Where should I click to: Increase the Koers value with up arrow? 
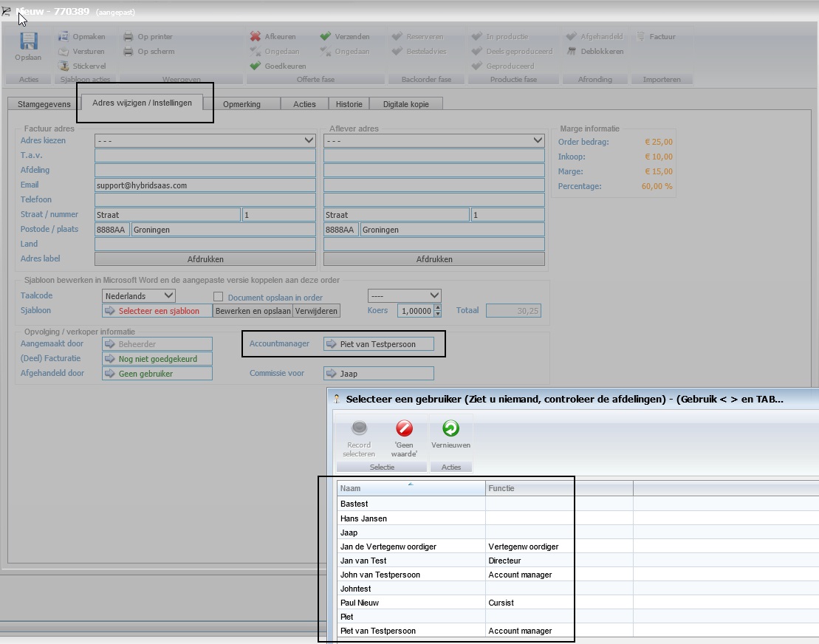(438, 308)
